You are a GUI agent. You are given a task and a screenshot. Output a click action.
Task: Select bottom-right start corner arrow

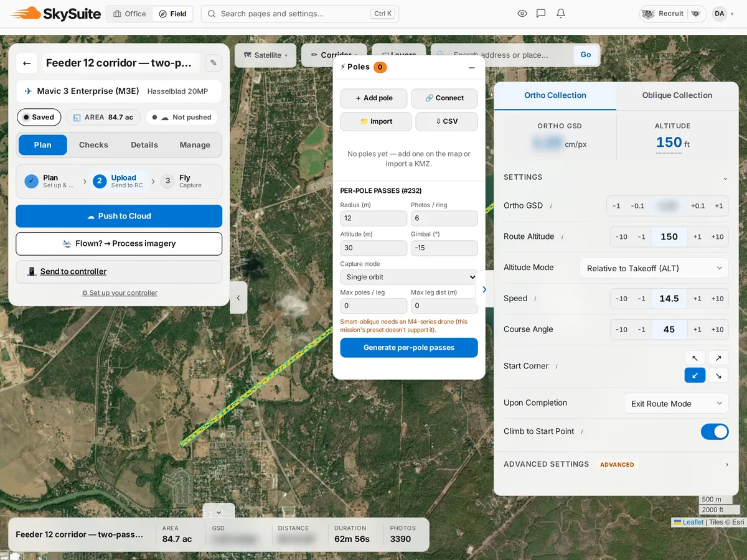click(718, 375)
